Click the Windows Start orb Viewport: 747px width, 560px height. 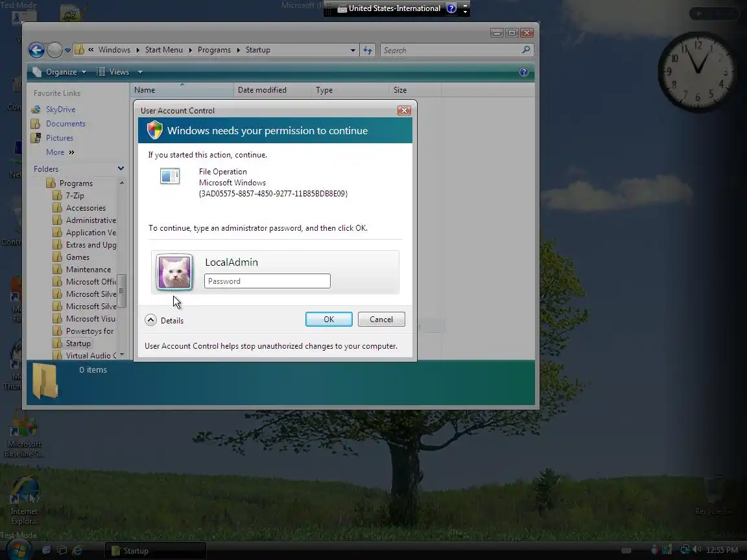(18, 550)
